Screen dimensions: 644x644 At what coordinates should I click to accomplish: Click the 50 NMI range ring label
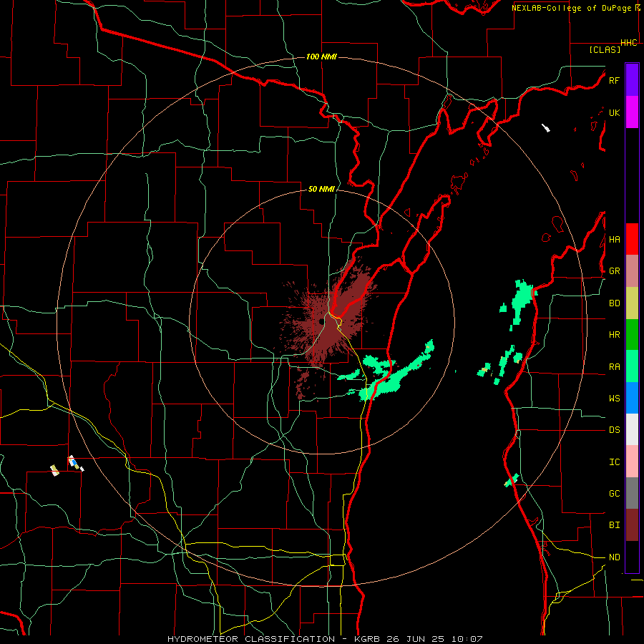tap(321, 189)
